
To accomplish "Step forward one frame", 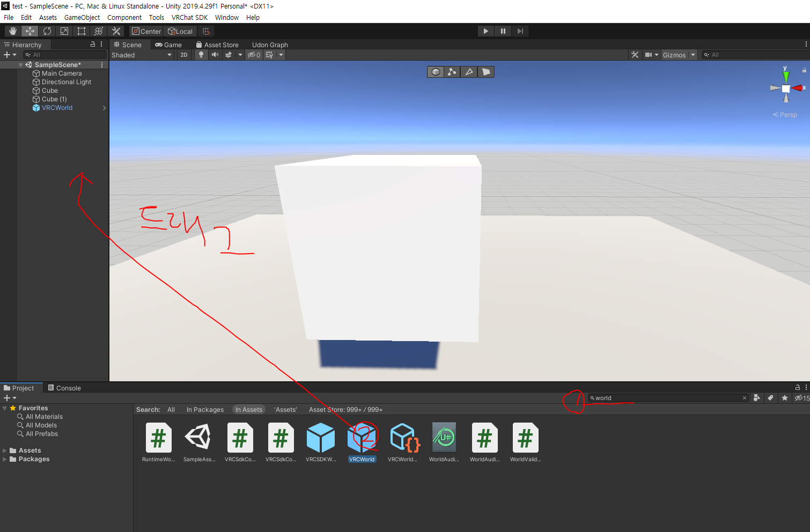I will 520,31.
